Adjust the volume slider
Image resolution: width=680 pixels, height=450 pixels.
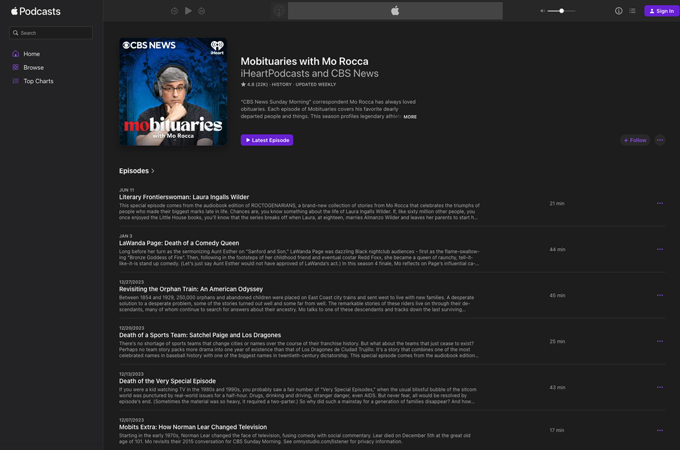[561, 11]
